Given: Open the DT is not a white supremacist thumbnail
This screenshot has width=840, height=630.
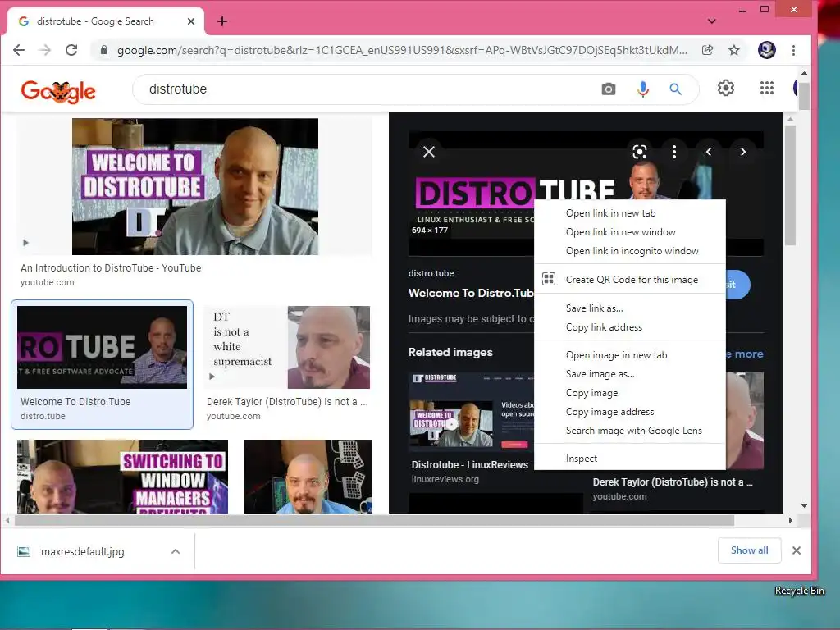Looking at the screenshot, I should 288,347.
